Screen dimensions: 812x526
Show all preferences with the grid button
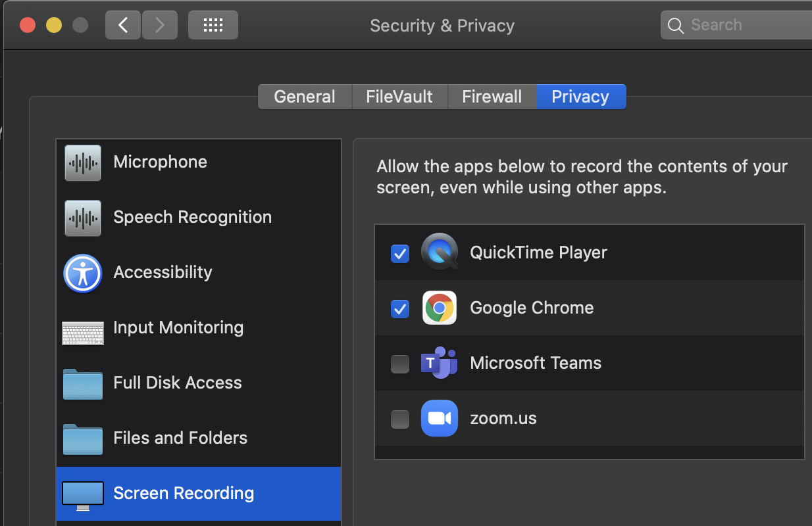click(x=213, y=25)
